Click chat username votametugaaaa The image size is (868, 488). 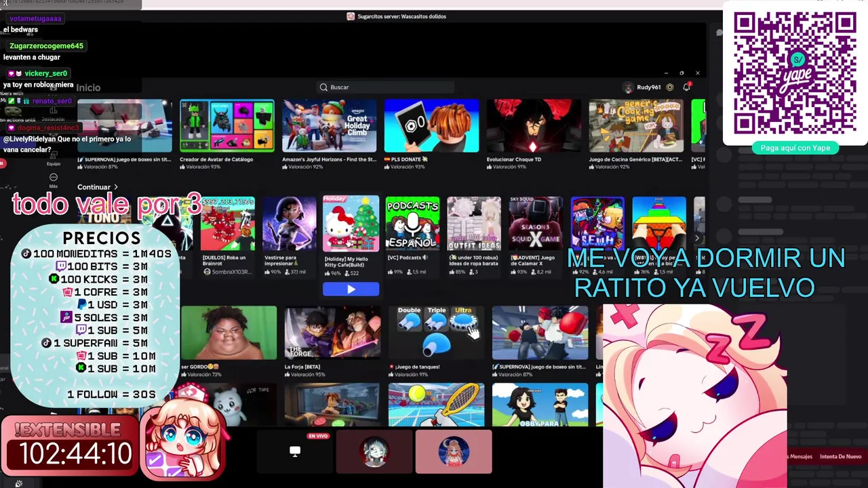pyautogui.click(x=35, y=19)
